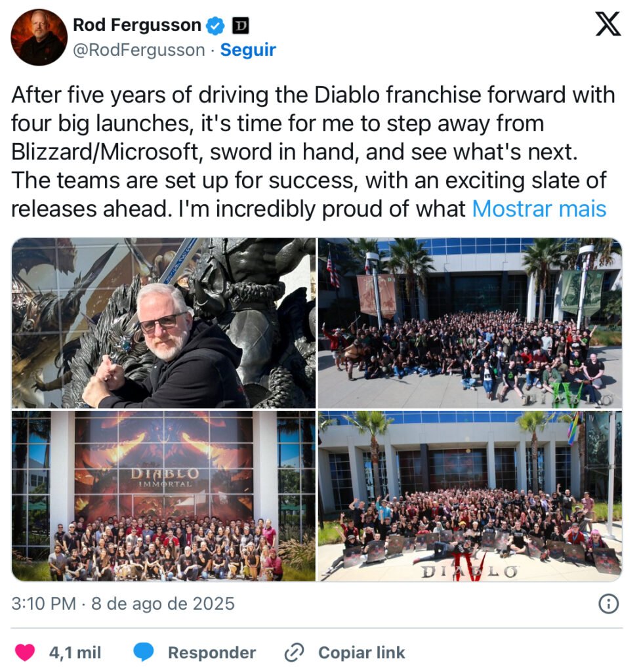Click the Diablo affiliate badge icon
Screen dimensions: 639x672
point(240,26)
